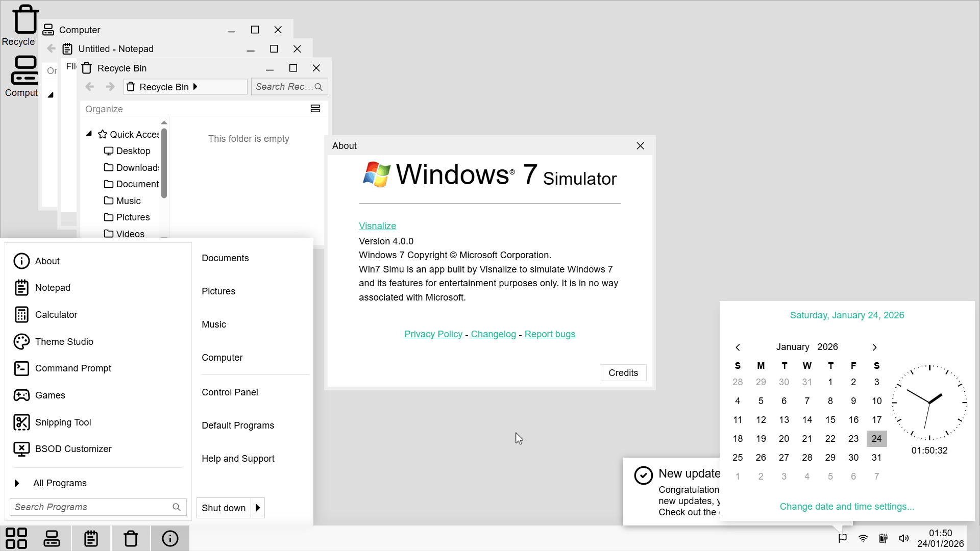Open the Games entry in start menu
980x551 pixels.
[50, 395]
